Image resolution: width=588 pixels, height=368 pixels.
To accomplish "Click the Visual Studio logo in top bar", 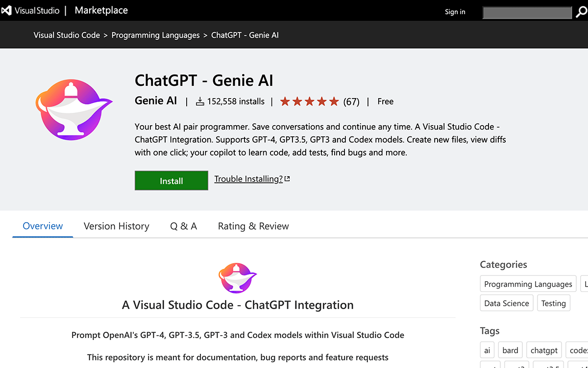I will [7, 10].
